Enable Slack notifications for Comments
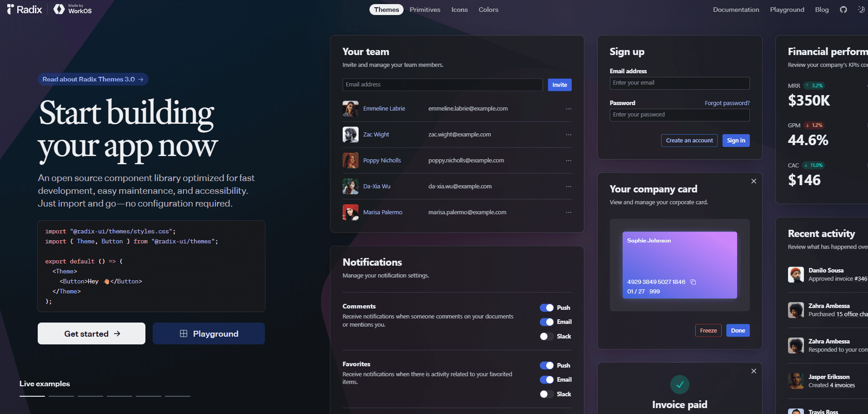868x414 pixels. (x=546, y=336)
